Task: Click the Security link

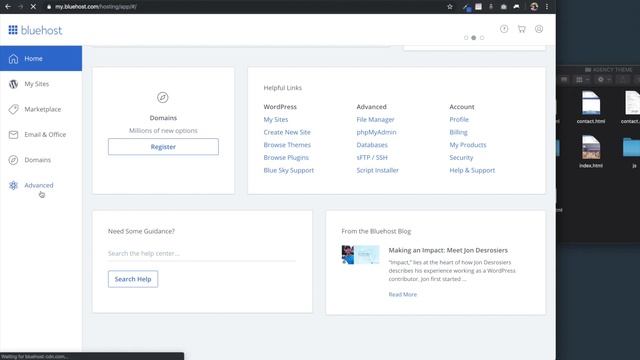Action: [461, 158]
